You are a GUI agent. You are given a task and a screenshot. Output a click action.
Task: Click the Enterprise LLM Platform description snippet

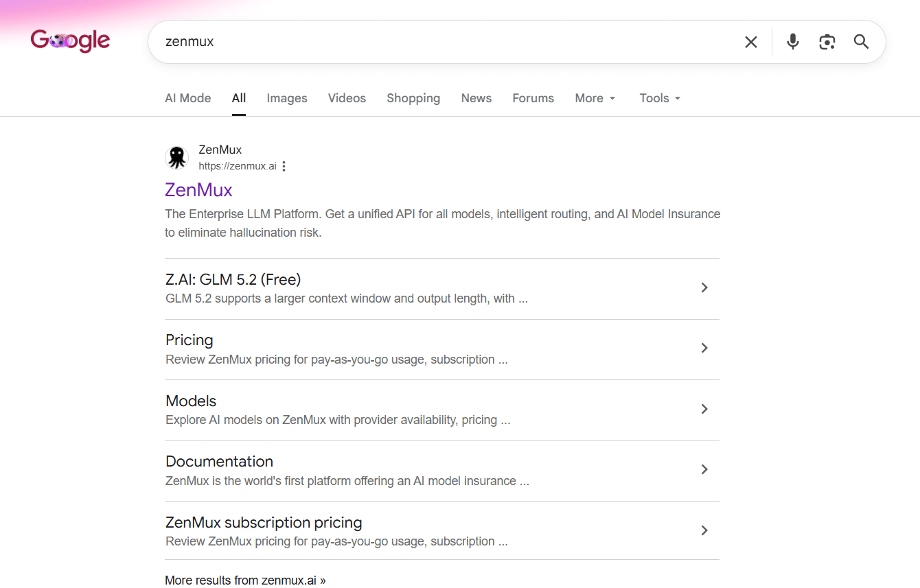point(442,223)
